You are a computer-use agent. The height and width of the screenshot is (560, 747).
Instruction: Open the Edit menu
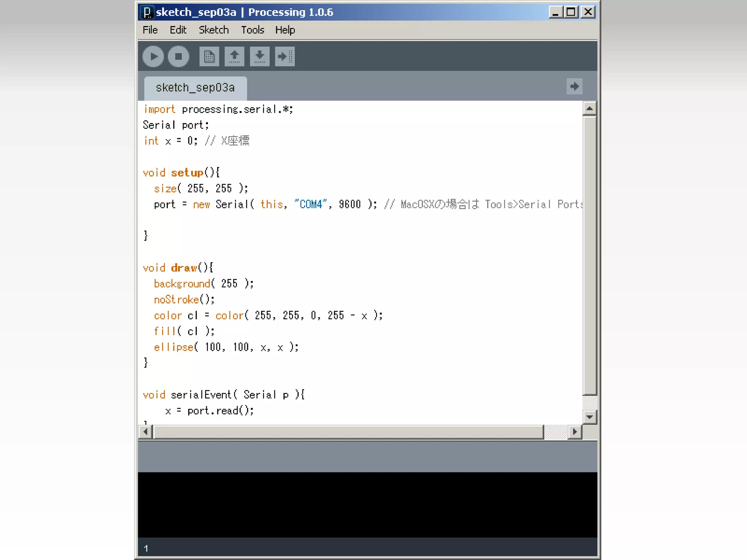coord(178,30)
